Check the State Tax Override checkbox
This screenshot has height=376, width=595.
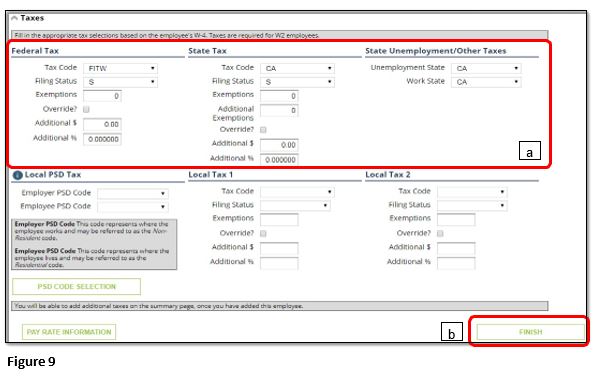coord(263,130)
